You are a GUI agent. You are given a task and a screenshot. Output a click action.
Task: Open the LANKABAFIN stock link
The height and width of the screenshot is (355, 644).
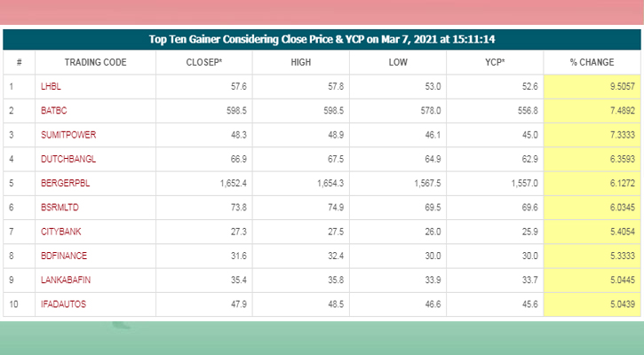pyautogui.click(x=65, y=280)
